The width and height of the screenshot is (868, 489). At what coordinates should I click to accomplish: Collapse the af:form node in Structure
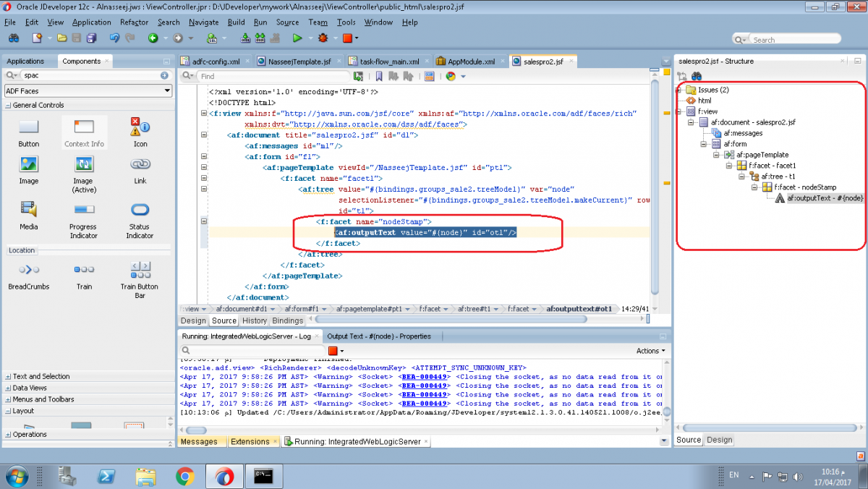tap(705, 144)
